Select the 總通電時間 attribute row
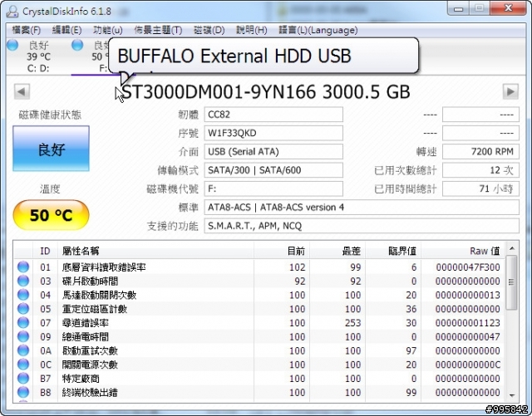This screenshot has width=532, height=416. pyautogui.click(x=259, y=336)
